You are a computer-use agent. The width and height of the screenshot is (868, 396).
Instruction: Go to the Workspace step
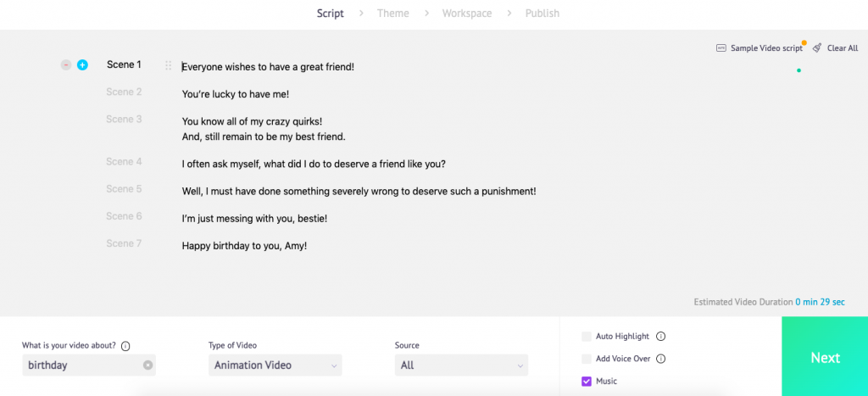(x=467, y=14)
